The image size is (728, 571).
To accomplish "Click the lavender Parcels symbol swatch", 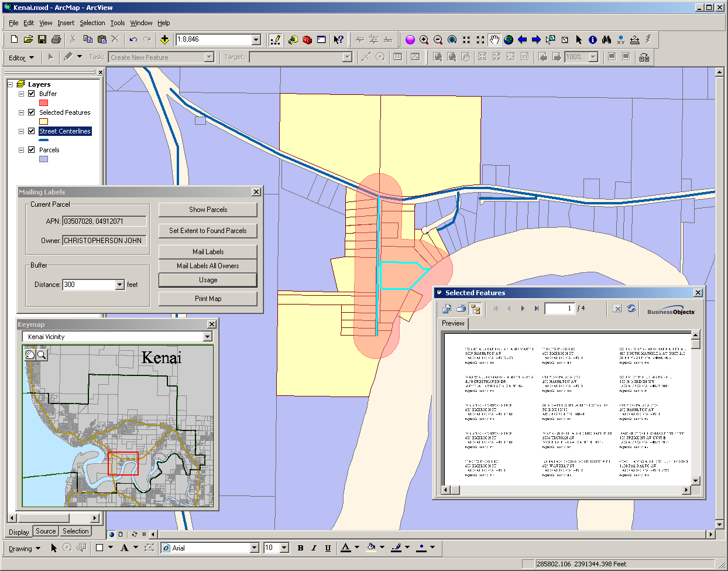I will [43, 159].
